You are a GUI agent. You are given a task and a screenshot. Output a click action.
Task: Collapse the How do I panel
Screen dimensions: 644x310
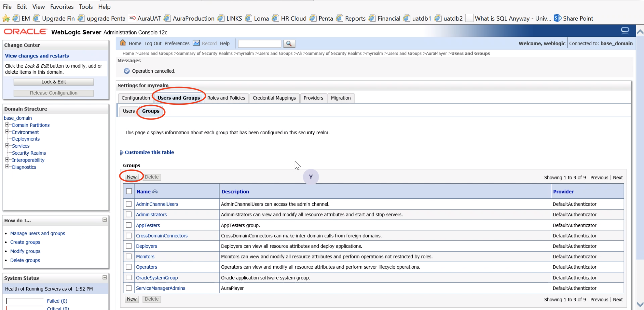coord(105,220)
